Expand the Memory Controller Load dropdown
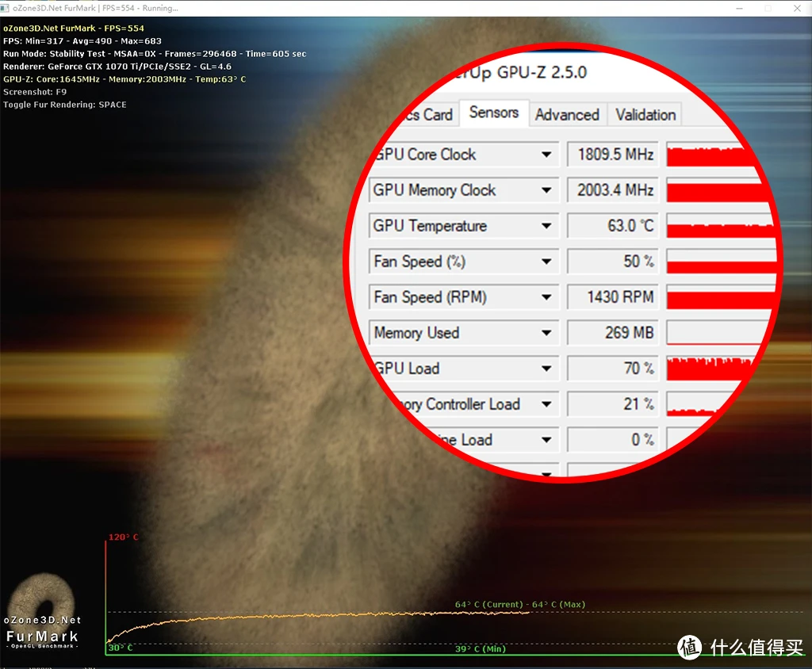 pyautogui.click(x=546, y=404)
